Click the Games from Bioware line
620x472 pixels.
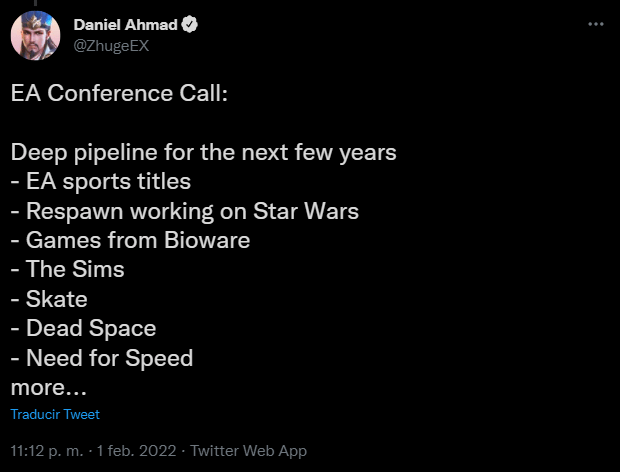(x=130, y=240)
